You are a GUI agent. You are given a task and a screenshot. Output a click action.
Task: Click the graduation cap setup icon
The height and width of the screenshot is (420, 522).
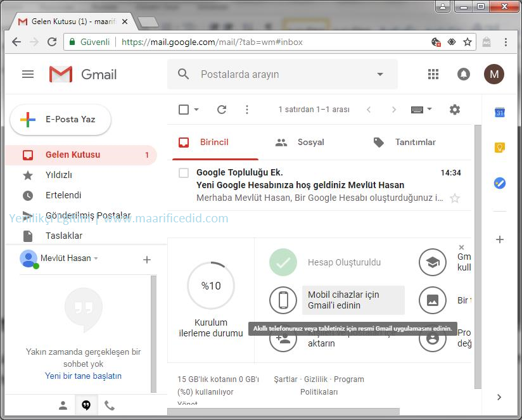pos(433,262)
